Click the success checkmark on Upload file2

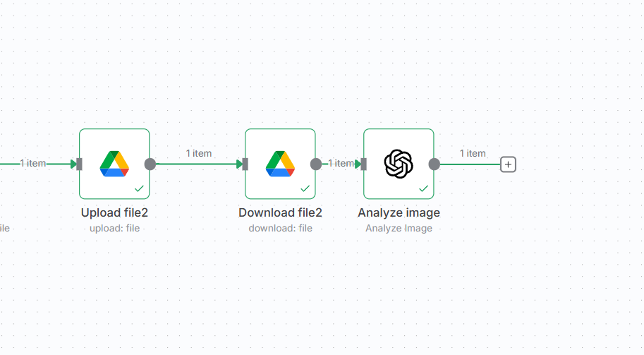coord(139,188)
